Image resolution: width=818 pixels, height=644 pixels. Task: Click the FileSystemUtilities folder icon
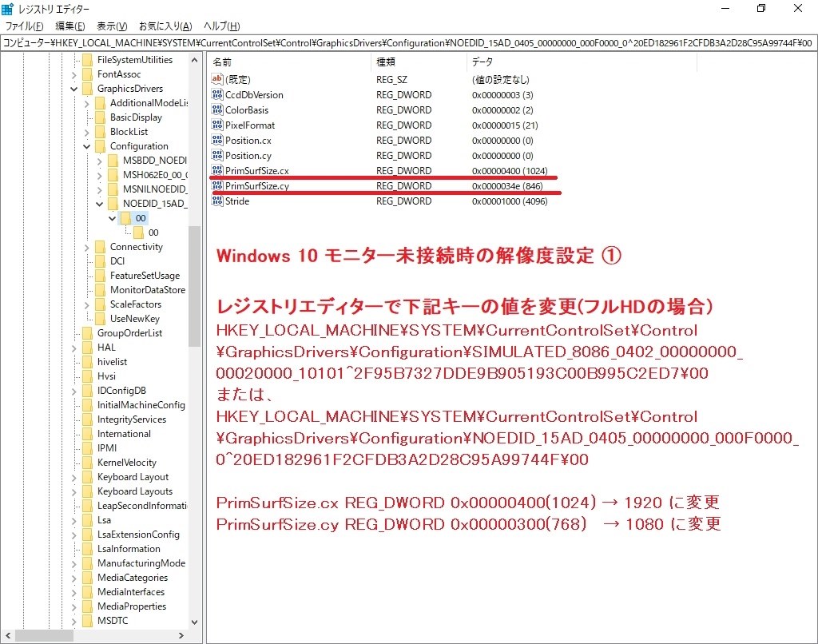coord(88,59)
